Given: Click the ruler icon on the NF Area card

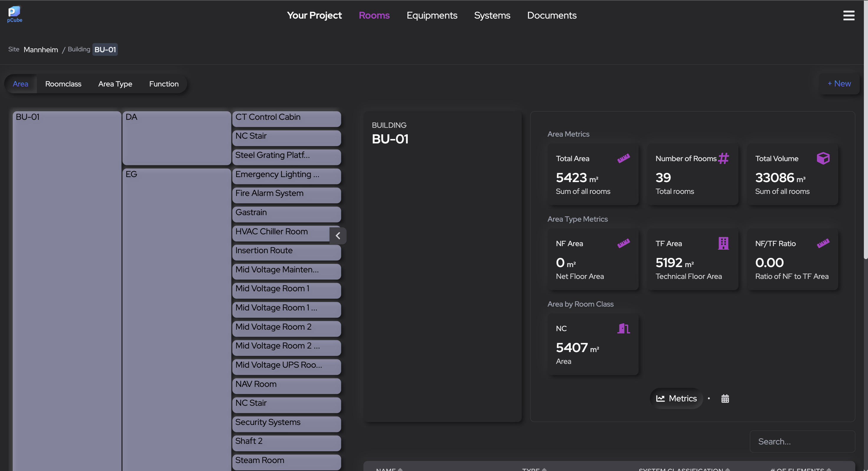Looking at the screenshot, I should [624, 243].
